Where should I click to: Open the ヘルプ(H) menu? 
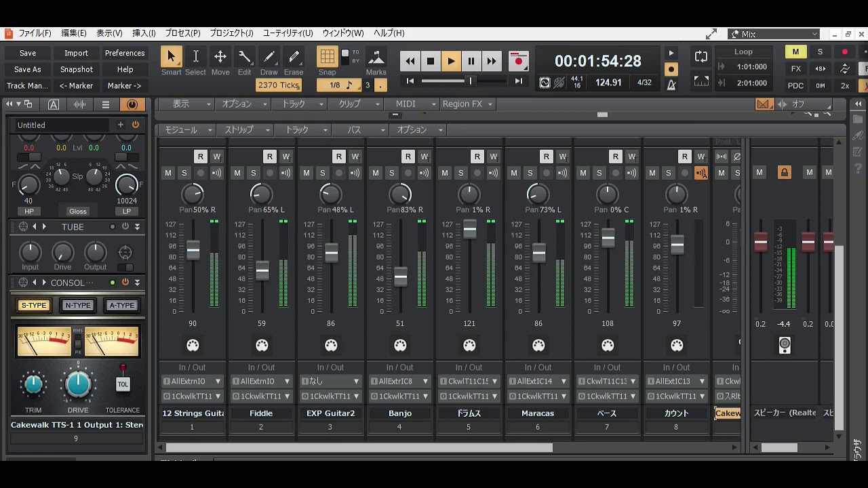[x=389, y=33]
